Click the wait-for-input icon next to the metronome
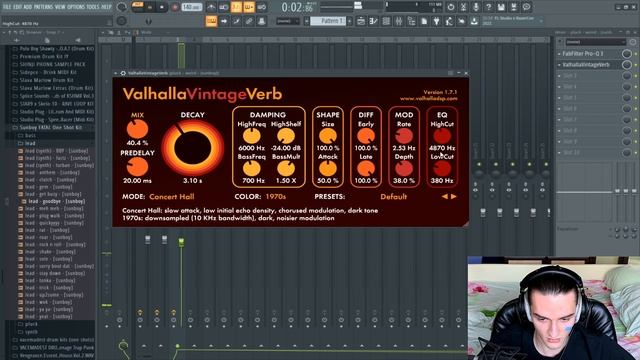640x360 pixels. pyautogui.click(x=224, y=7)
